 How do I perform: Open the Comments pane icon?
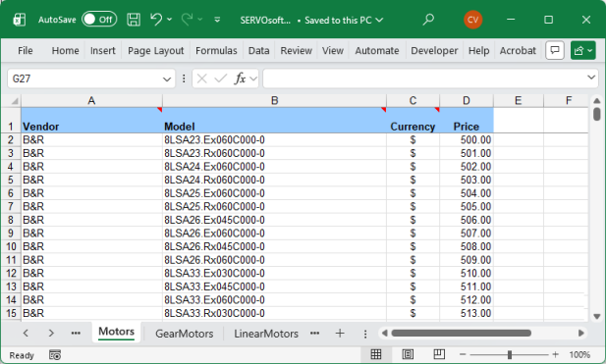(x=555, y=50)
